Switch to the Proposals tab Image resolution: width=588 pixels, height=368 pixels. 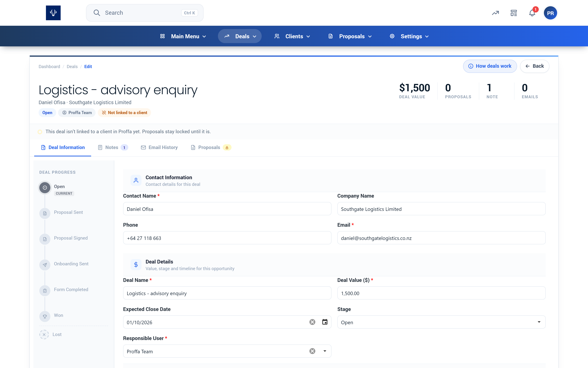211,148
